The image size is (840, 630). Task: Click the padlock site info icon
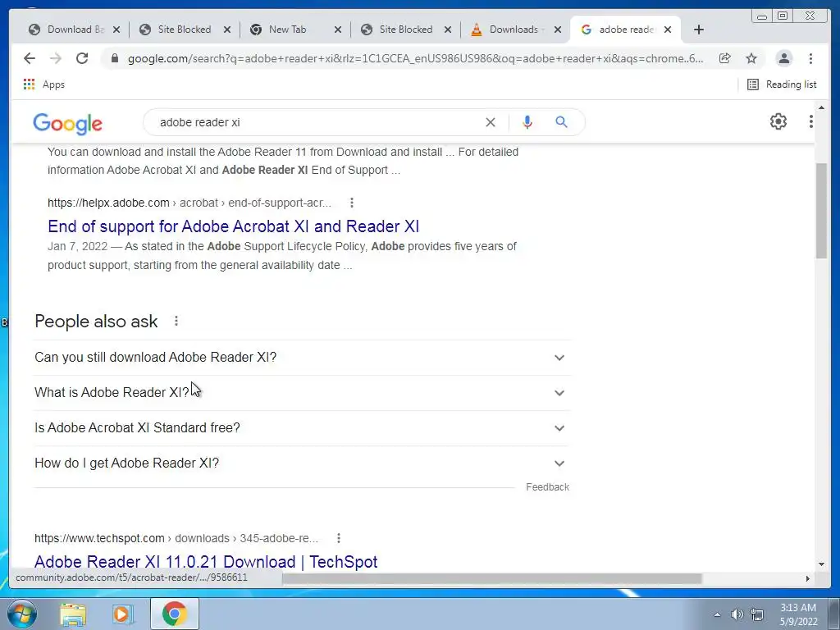click(x=114, y=58)
